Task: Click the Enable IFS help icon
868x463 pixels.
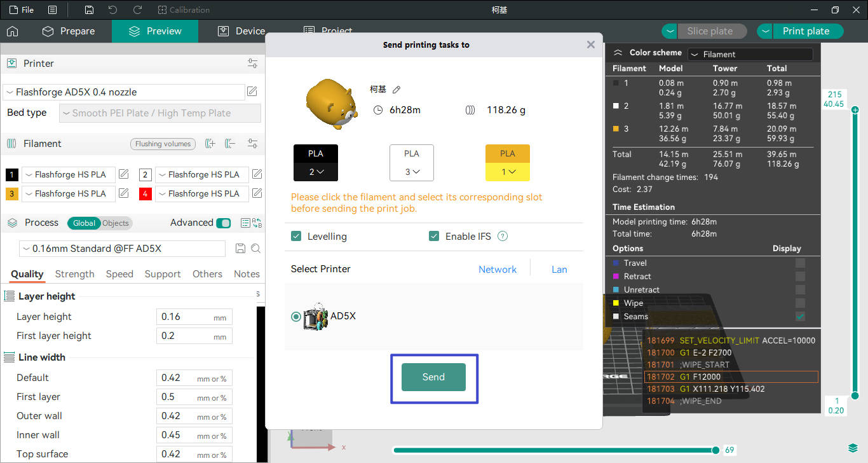Action: coord(503,236)
